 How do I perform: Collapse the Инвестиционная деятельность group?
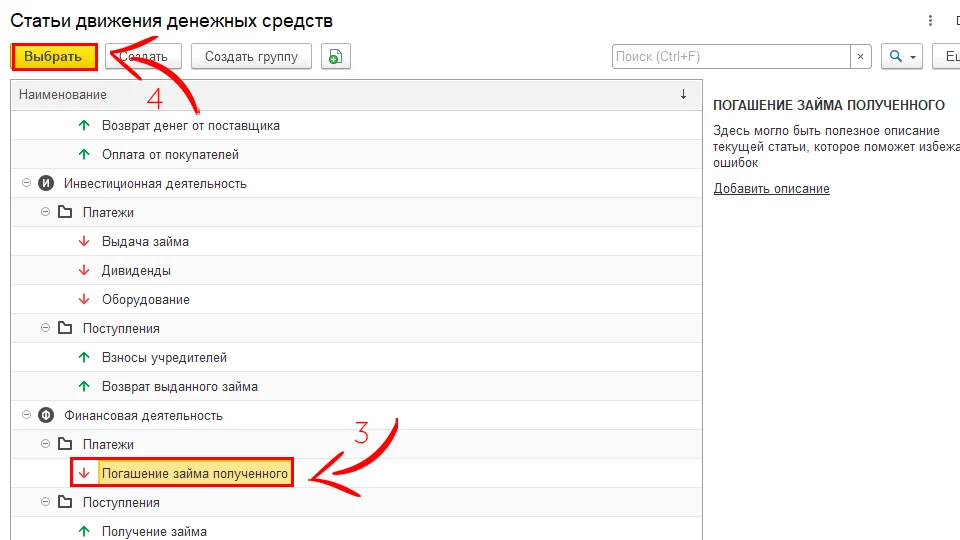click(25, 184)
